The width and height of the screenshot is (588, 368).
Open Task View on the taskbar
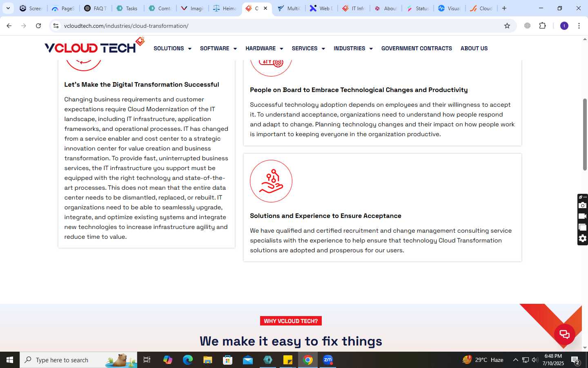click(147, 360)
